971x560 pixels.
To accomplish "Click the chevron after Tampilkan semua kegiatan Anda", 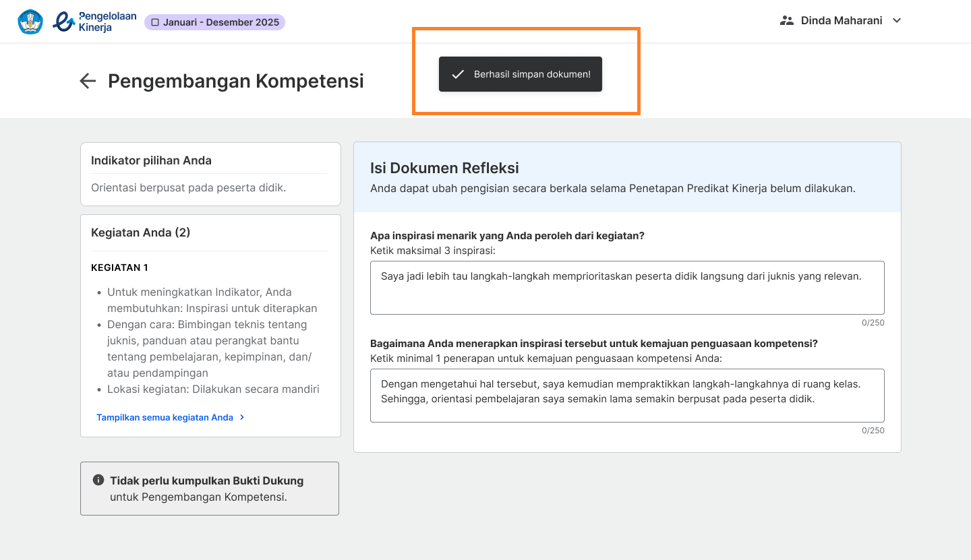I will 242,417.
